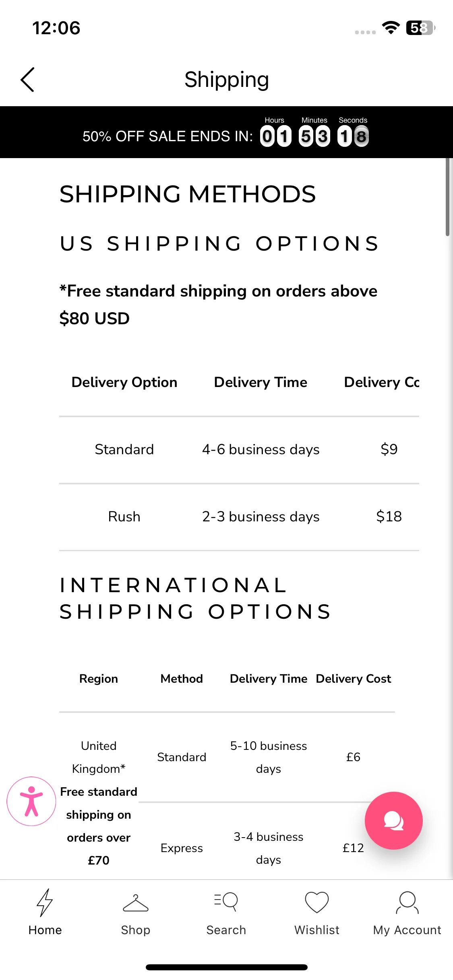
Task: Select the Standard delivery row
Action: (239, 450)
